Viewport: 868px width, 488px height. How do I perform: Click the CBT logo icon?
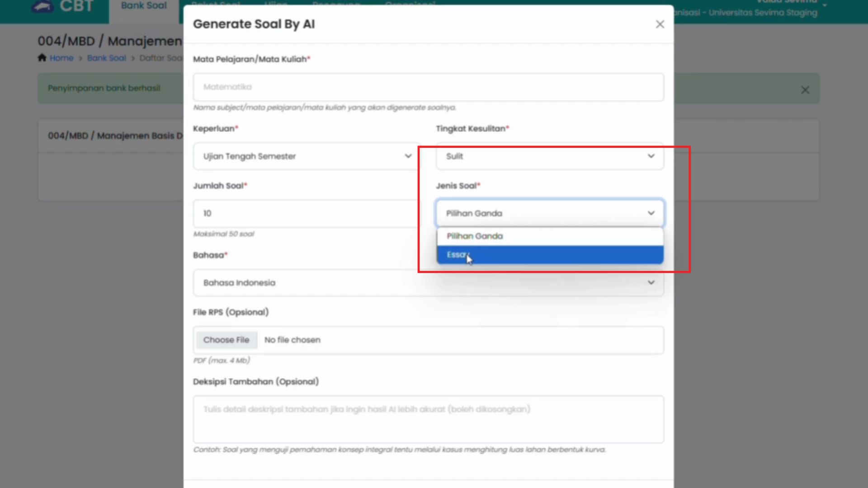click(x=42, y=6)
